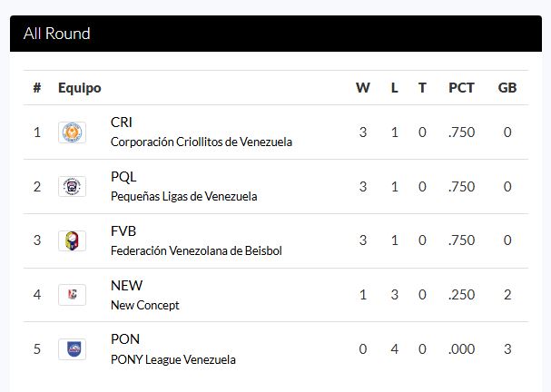Click Federación Venezolana de Beisbol team name
Screen dimensions: 551x392
pos(196,250)
